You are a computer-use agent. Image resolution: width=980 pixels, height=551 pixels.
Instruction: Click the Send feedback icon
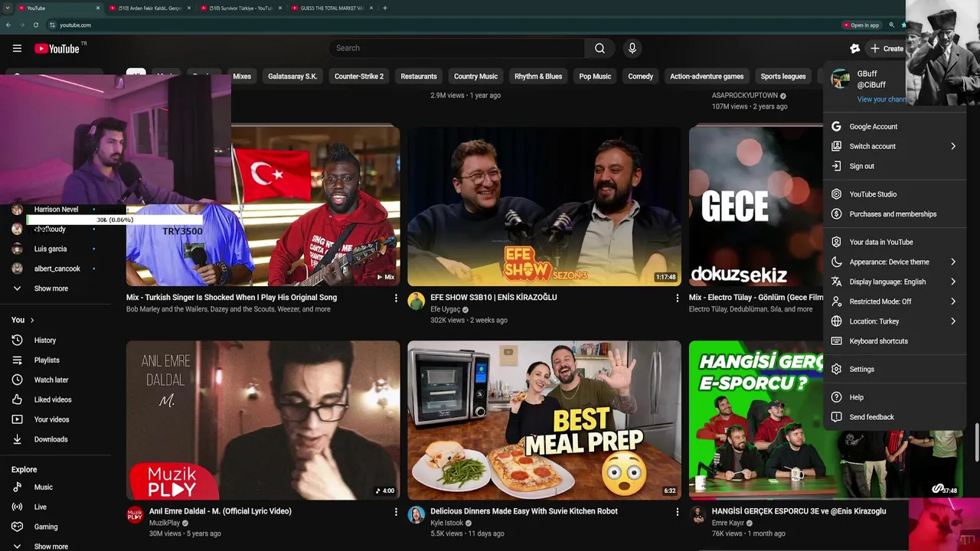[836, 417]
